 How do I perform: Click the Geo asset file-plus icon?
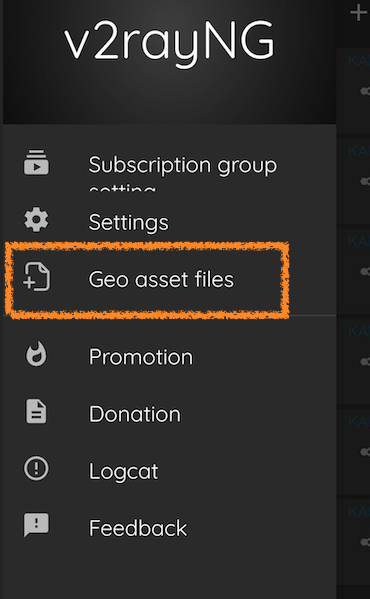(36, 277)
